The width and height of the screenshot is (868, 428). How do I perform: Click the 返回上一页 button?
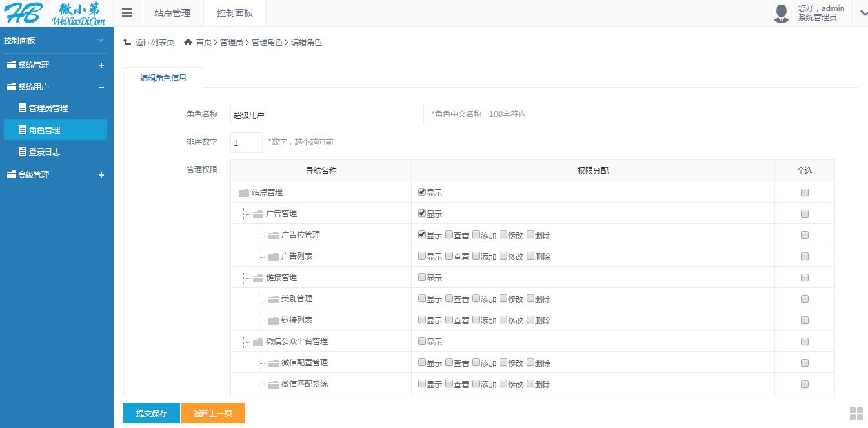(x=213, y=413)
